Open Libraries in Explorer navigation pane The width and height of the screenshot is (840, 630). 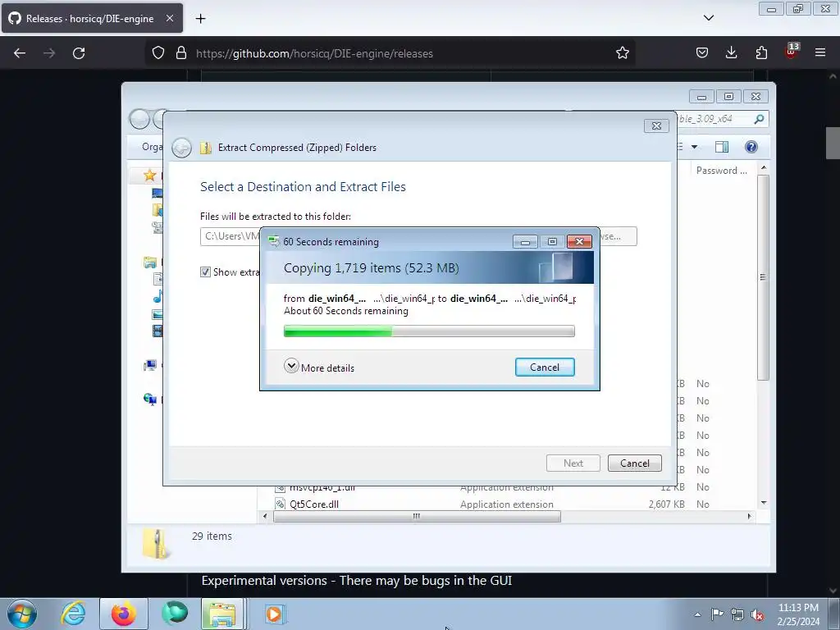(150, 262)
